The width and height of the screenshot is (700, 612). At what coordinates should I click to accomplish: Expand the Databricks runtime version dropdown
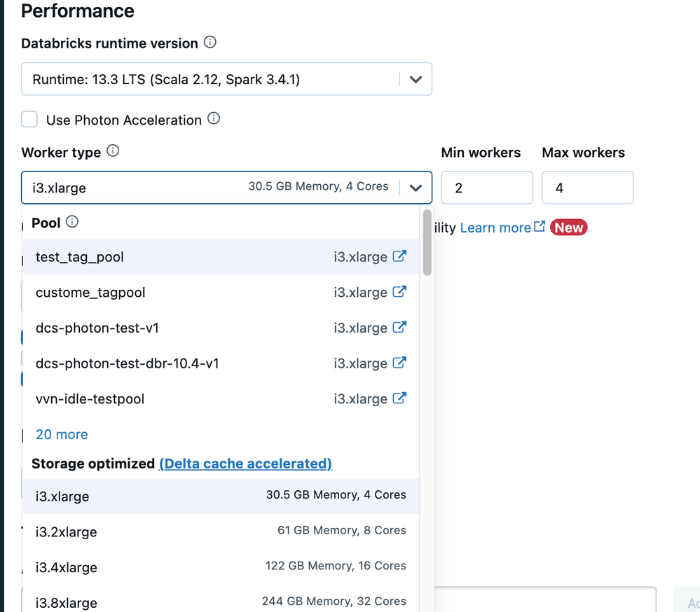coord(416,80)
